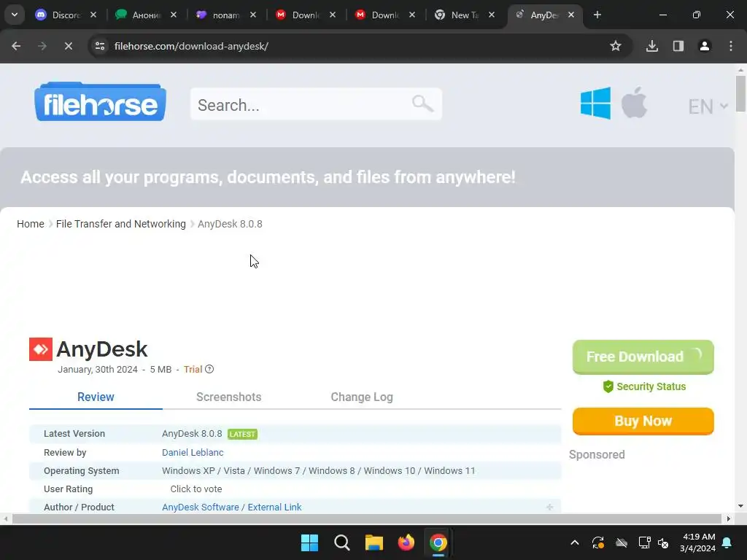Open Chrome tab search dropdown

pyautogui.click(x=15, y=15)
